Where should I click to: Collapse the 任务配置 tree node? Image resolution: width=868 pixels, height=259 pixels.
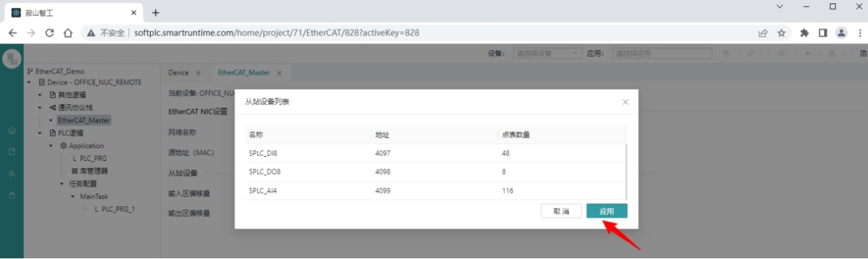point(62,184)
